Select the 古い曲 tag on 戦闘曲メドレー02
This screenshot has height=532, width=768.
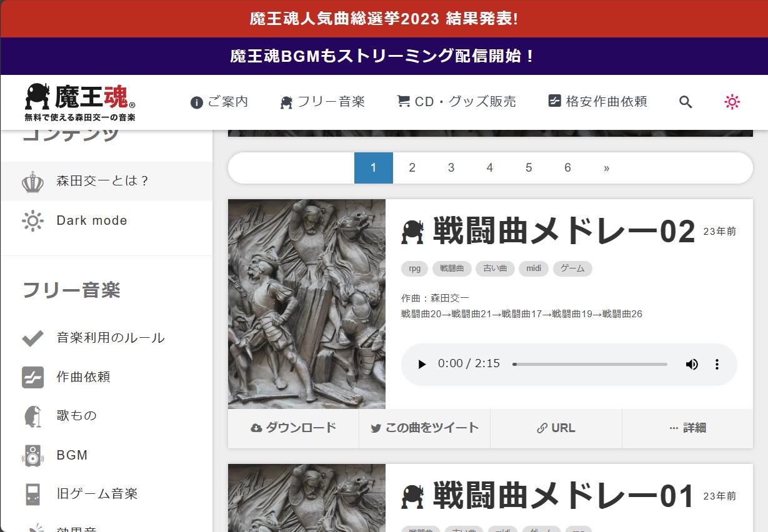tap(495, 268)
